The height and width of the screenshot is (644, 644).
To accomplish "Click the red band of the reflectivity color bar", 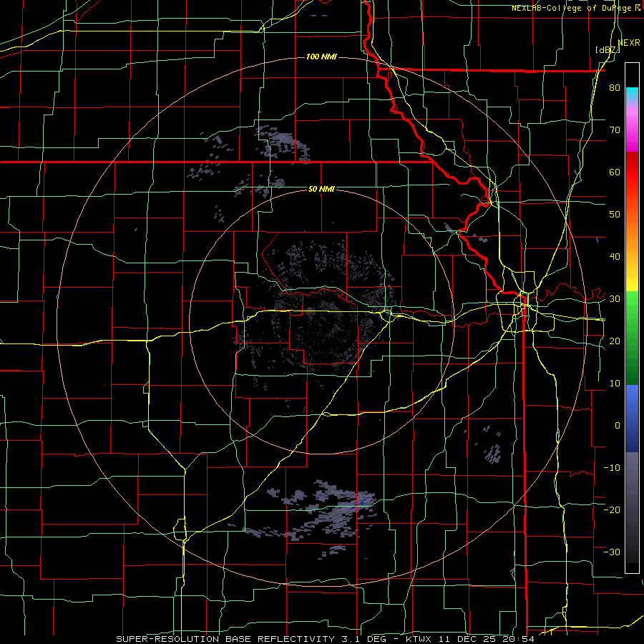I will click(x=632, y=172).
